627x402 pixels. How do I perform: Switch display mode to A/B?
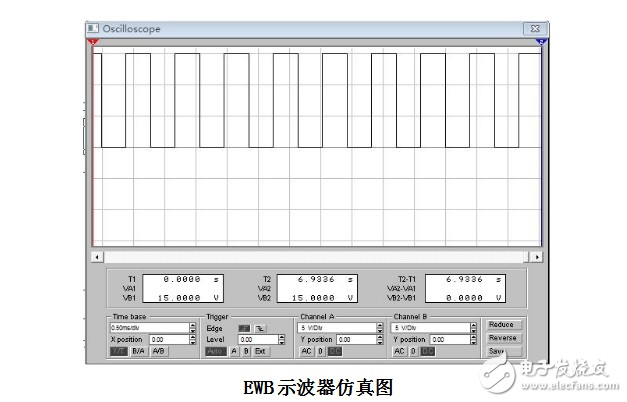[159, 351]
